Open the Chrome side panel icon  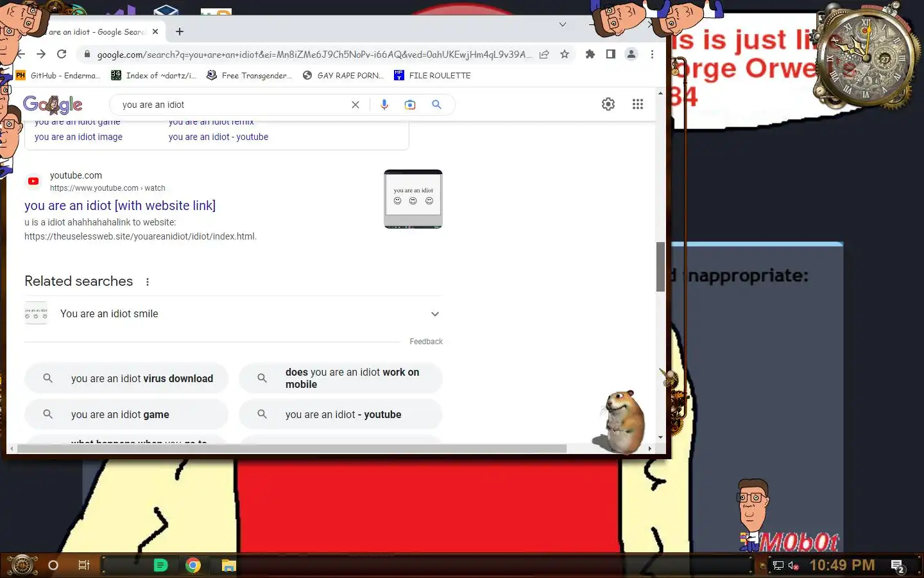click(611, 54)
